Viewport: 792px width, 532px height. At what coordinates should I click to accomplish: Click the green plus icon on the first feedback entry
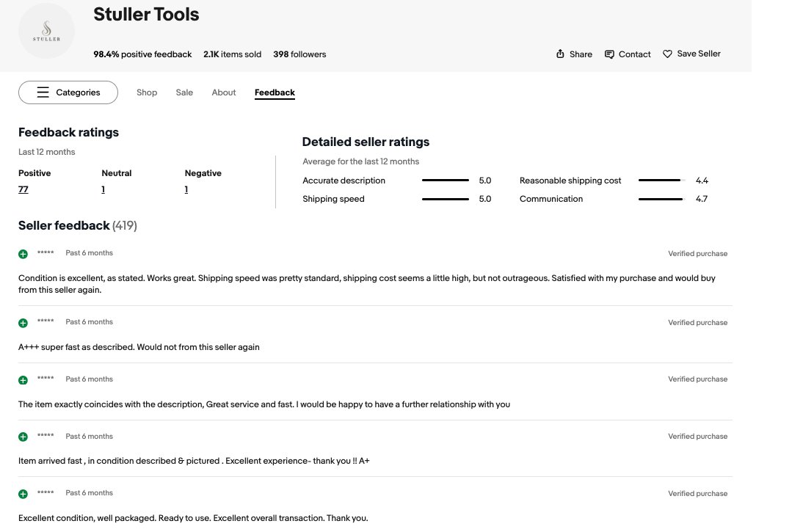coord(22,253)
